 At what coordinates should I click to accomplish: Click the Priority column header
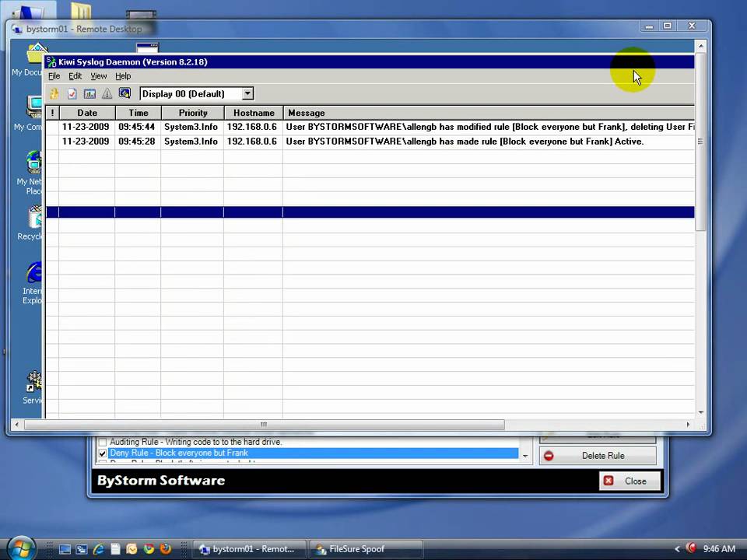(x=193, y=113)
